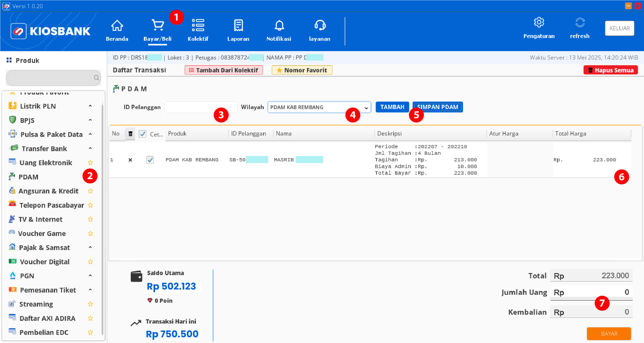Image resolution: width=644 pixels, height=343 pixels.
Task: Open Daftar AXI ADIRA item
Action: (x=47, y=318)
